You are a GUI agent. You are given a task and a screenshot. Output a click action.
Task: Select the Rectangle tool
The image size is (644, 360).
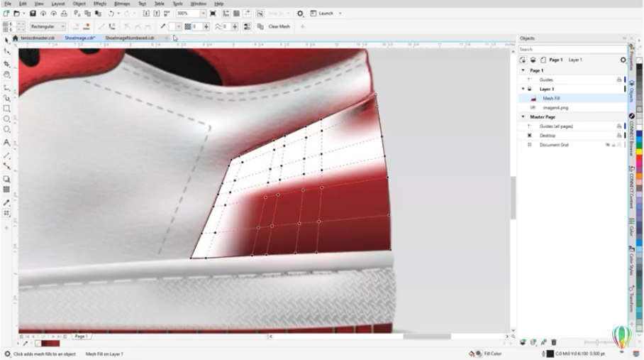[x=6, y=109]
